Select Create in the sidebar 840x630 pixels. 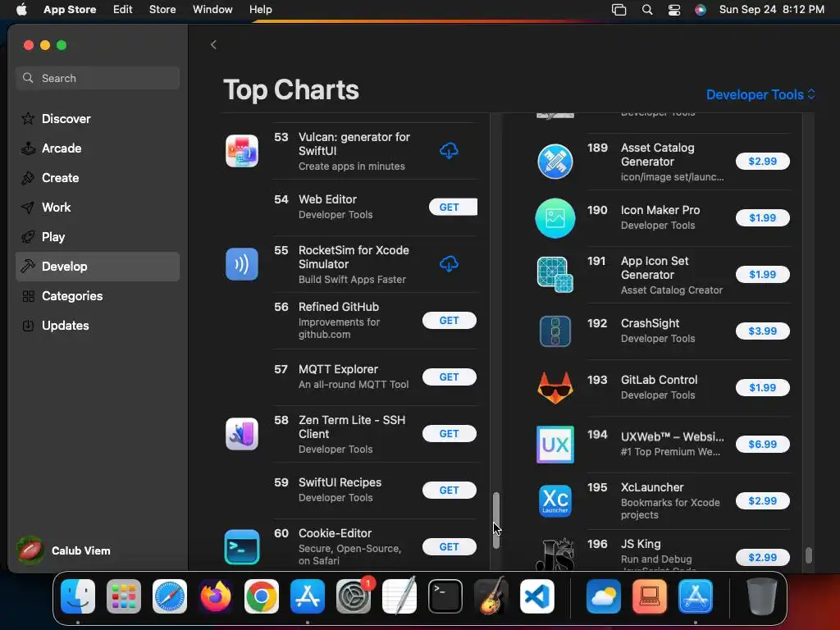pos(98,178)
